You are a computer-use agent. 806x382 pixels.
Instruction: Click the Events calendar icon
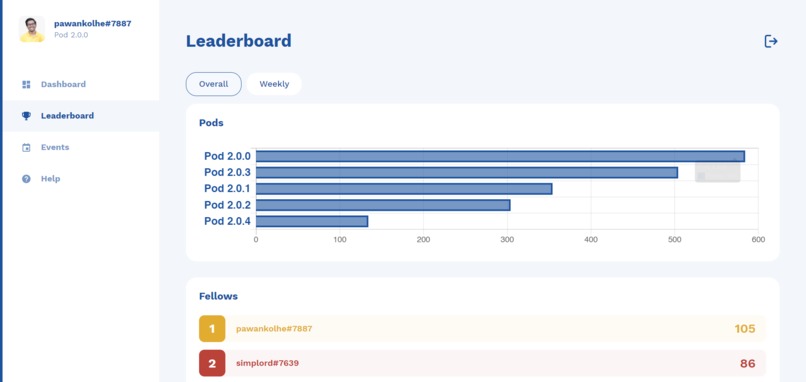point(26,148)
